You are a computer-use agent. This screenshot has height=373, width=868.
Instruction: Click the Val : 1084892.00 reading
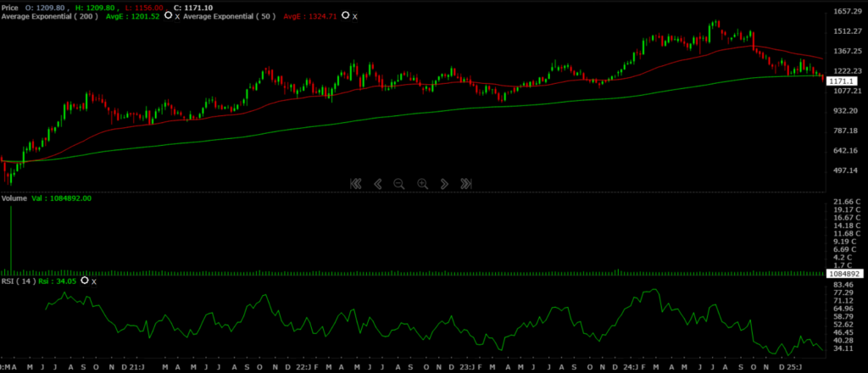(x=61, y=198)
